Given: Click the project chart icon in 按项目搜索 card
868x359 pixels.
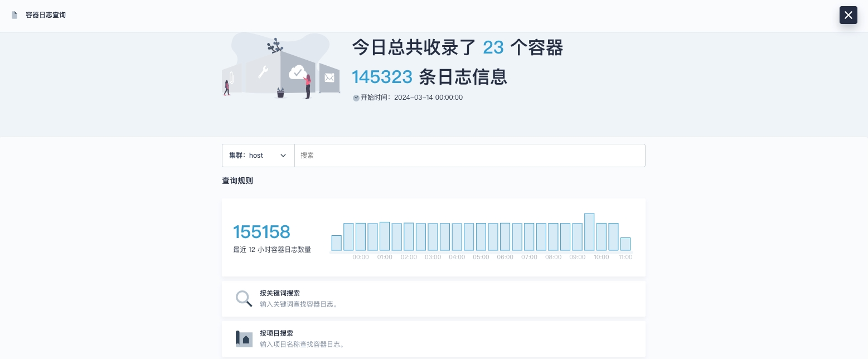Looking at the screenshot, I should click(244, 338).
